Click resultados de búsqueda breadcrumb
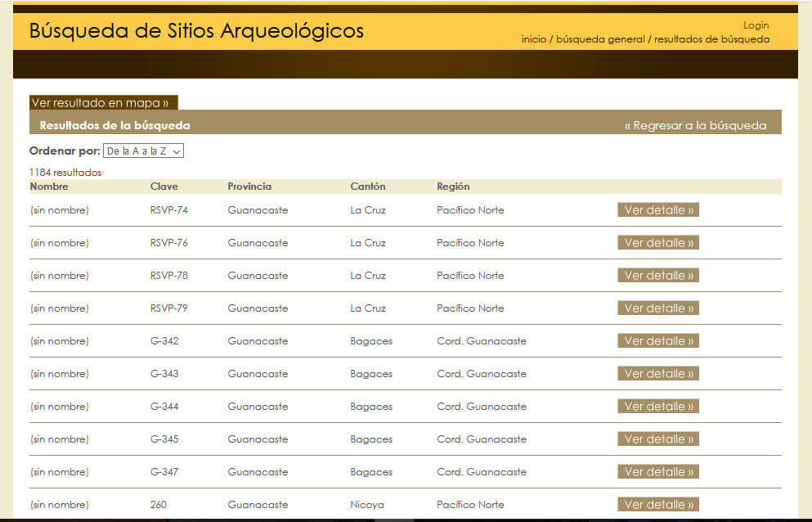This screenshot has width=812, height=522. [x=711, y=39]
